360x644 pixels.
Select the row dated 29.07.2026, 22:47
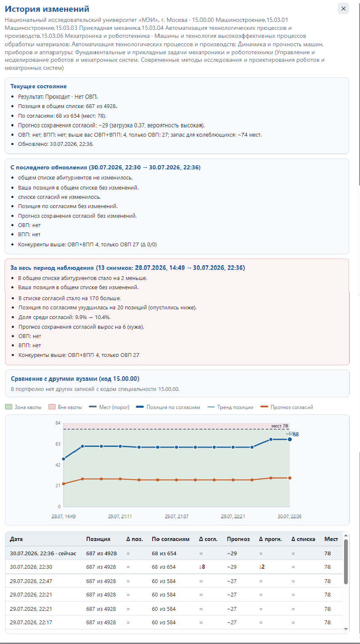[174, 581]
